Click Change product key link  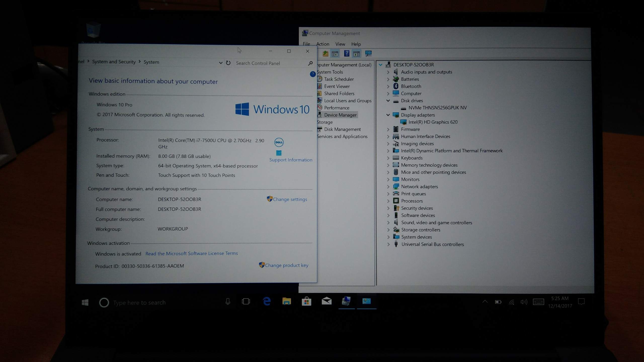pos(287,265)
